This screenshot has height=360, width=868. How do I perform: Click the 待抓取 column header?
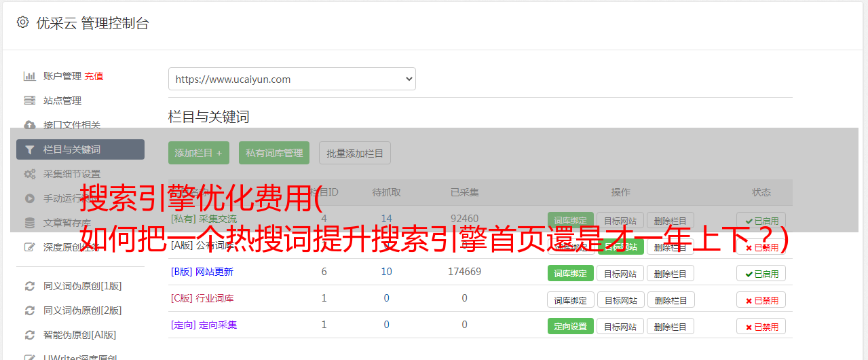(387, 192)
